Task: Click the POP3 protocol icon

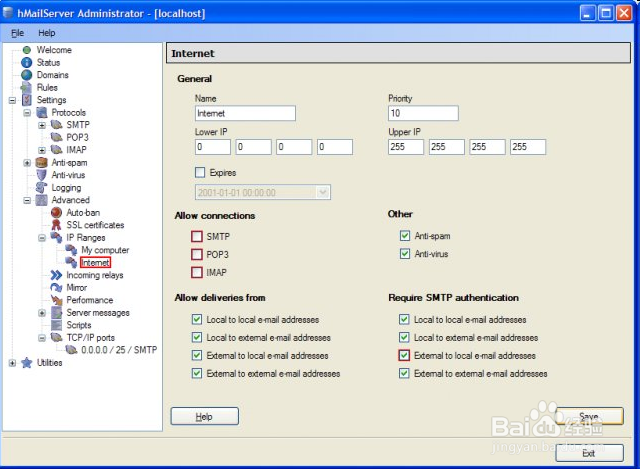Action: [56, 137]
